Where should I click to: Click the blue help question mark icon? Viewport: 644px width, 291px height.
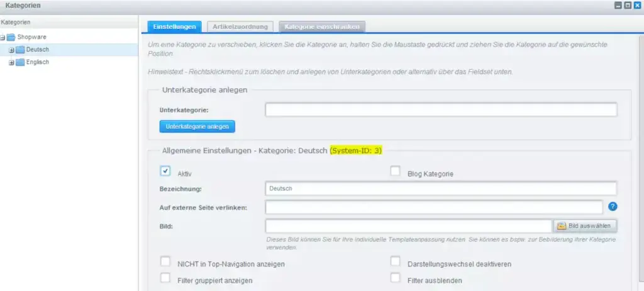tap(613, 207)
